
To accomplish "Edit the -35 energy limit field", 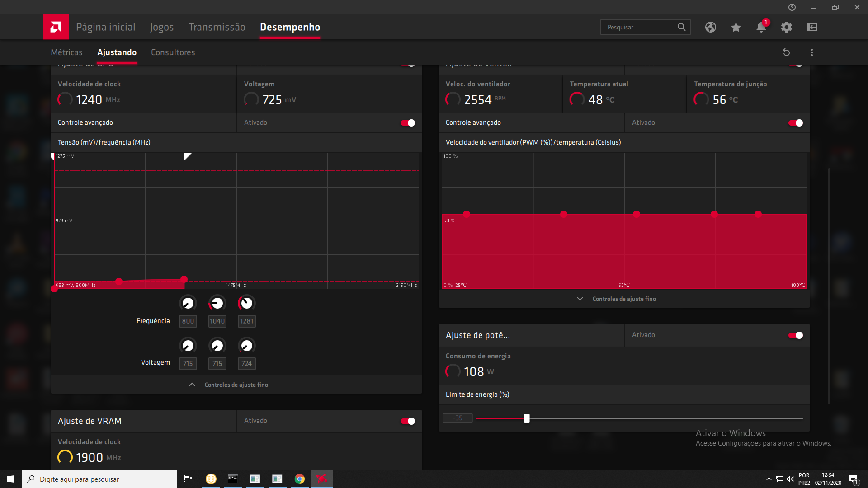I will click(x=458, y=418).
